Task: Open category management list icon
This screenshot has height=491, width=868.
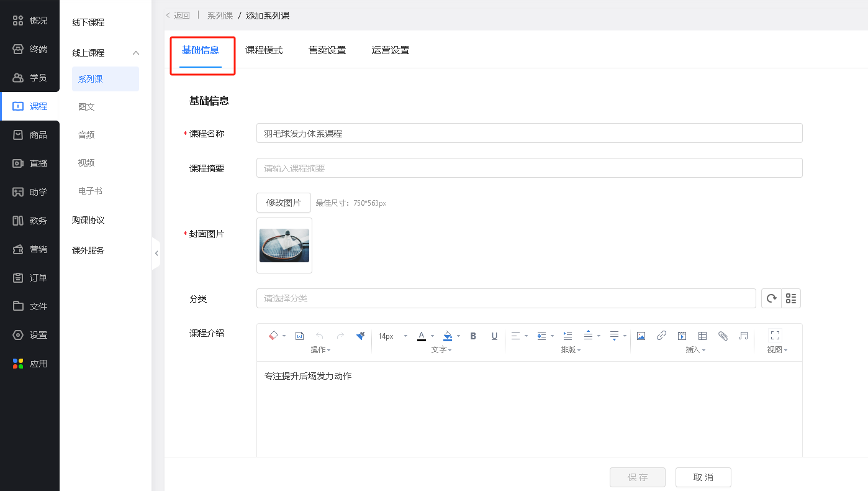Action: [x=791, y=298]
